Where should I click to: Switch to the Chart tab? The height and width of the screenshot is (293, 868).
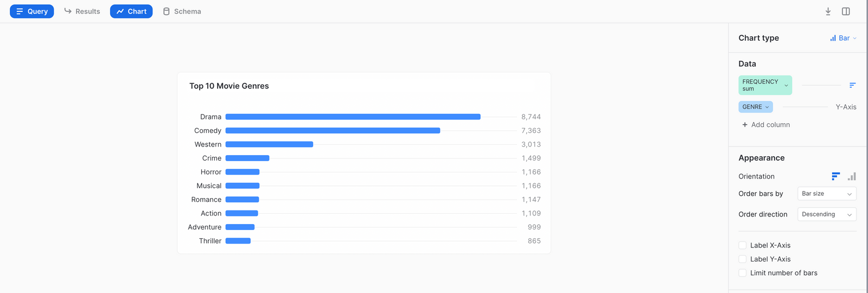[131, 11]
